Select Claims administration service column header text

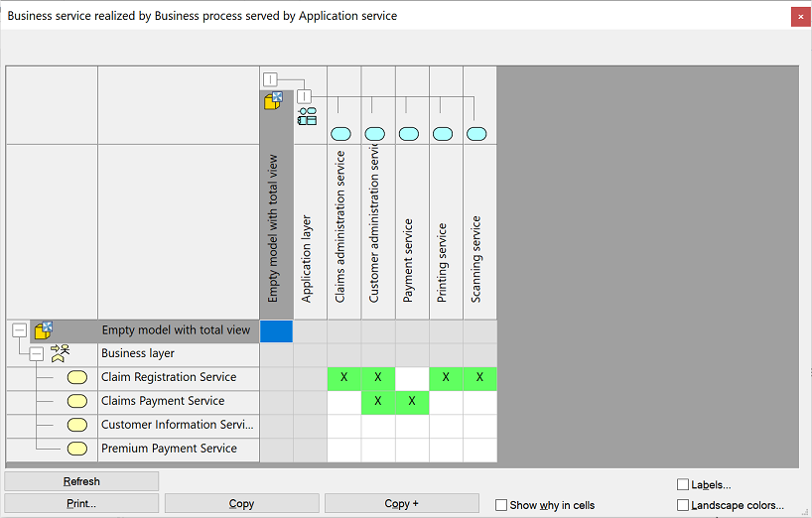[x=340, y=226]
